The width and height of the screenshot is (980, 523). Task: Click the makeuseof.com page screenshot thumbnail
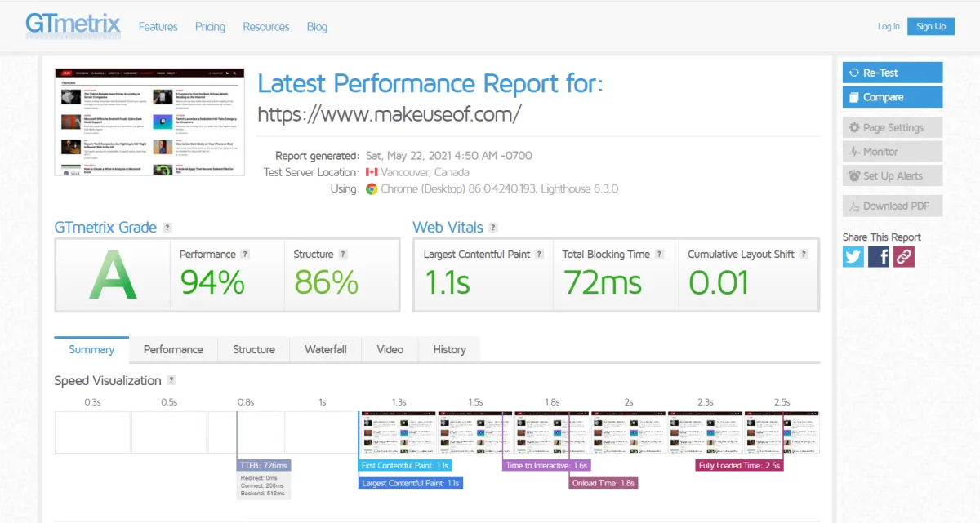[149, 122]
